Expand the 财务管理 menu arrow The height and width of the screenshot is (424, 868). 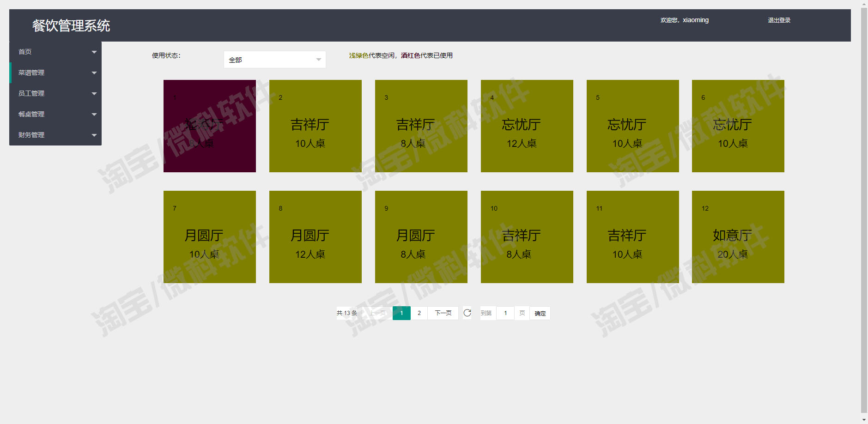[x=94, y=135]
